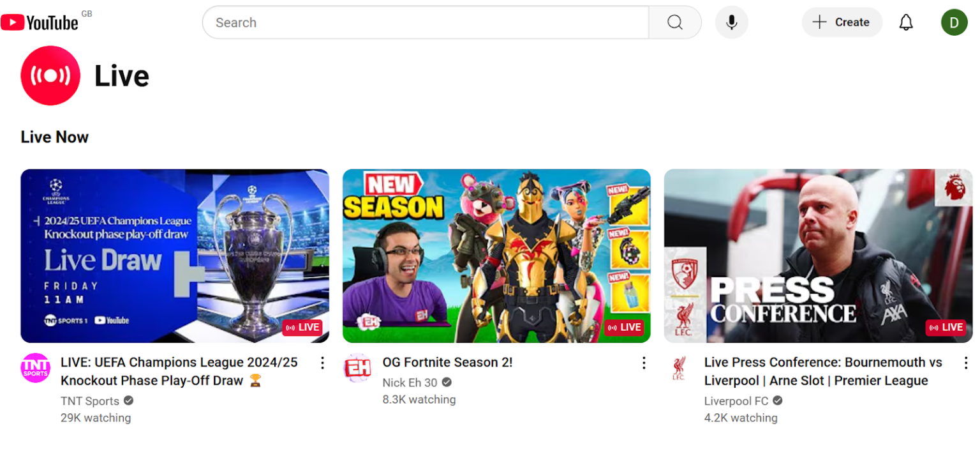
Task: Open Liverpool FC channel avatar
Action: 679,368
